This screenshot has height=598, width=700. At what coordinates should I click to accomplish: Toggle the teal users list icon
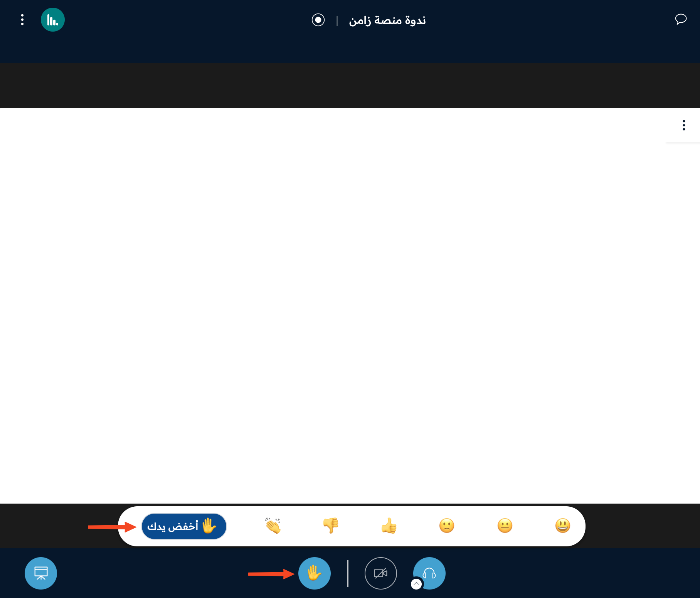point(53,20)
